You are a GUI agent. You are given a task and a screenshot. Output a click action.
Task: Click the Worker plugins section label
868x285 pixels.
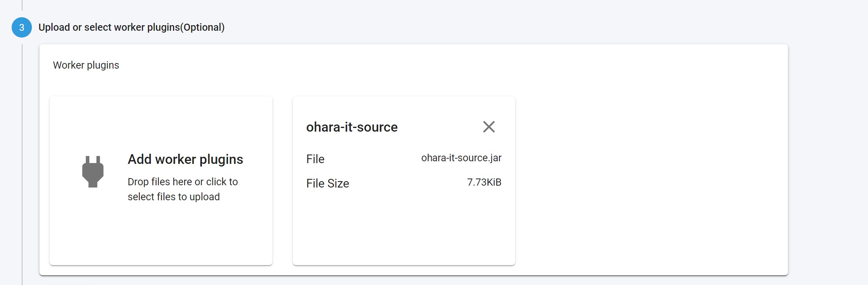[x=86, y=65]
